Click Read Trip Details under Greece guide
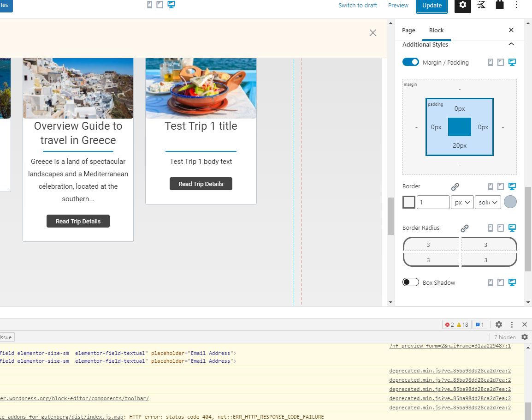 78,221
